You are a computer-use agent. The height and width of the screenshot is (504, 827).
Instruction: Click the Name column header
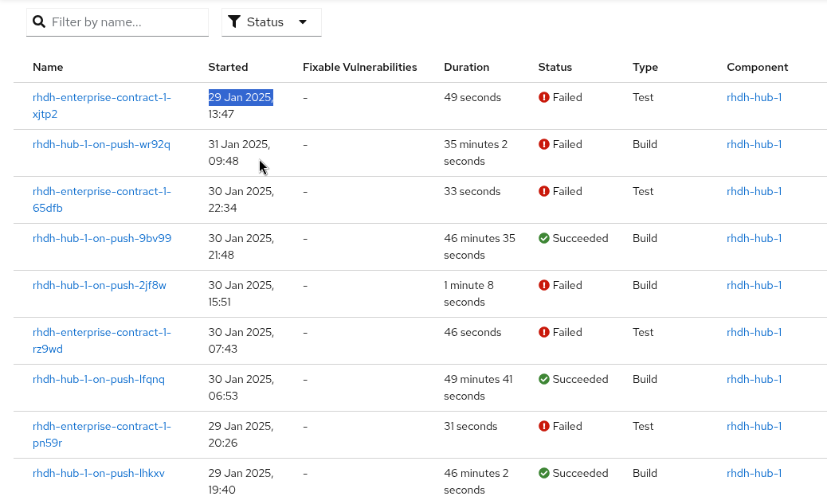coord(48,68)
